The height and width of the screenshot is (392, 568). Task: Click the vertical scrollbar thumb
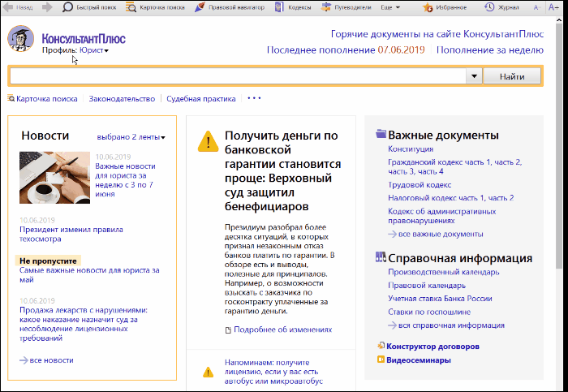559,147
